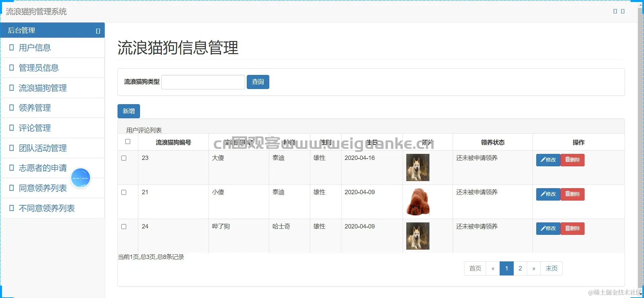Image resolution: width=644 pixels, height=298 pixels.
Task: Click 删除 in the 哔了狗 row
Action: (572, 228)
